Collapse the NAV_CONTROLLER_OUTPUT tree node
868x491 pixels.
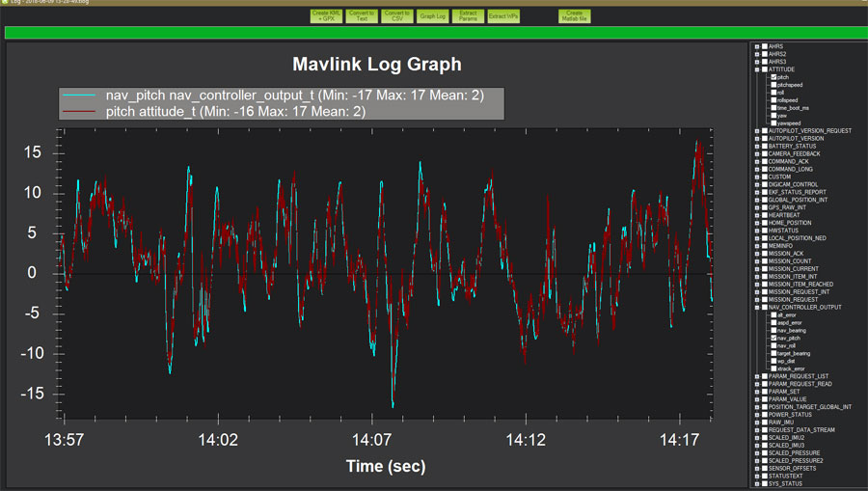tap(757, 307)
